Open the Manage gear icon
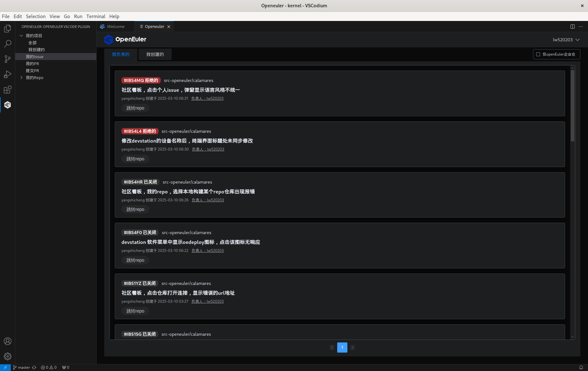588x371 pixels. click(x=8, y=356)
